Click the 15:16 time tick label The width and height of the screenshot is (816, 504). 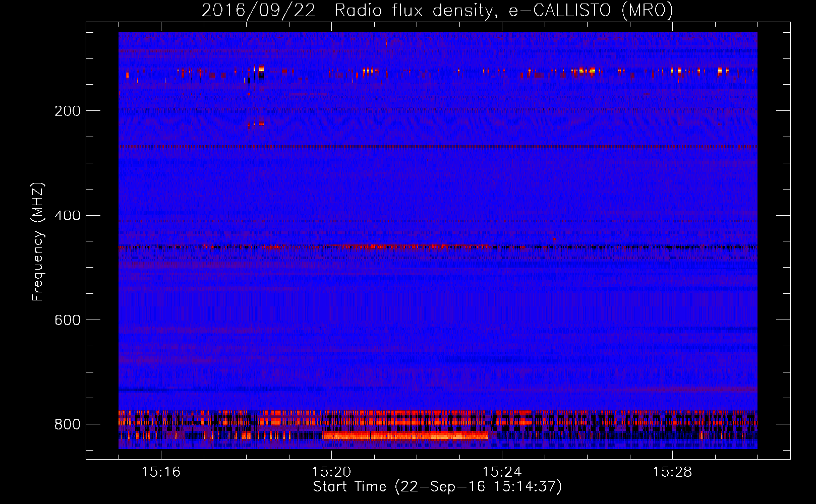(x=161, y=472)
